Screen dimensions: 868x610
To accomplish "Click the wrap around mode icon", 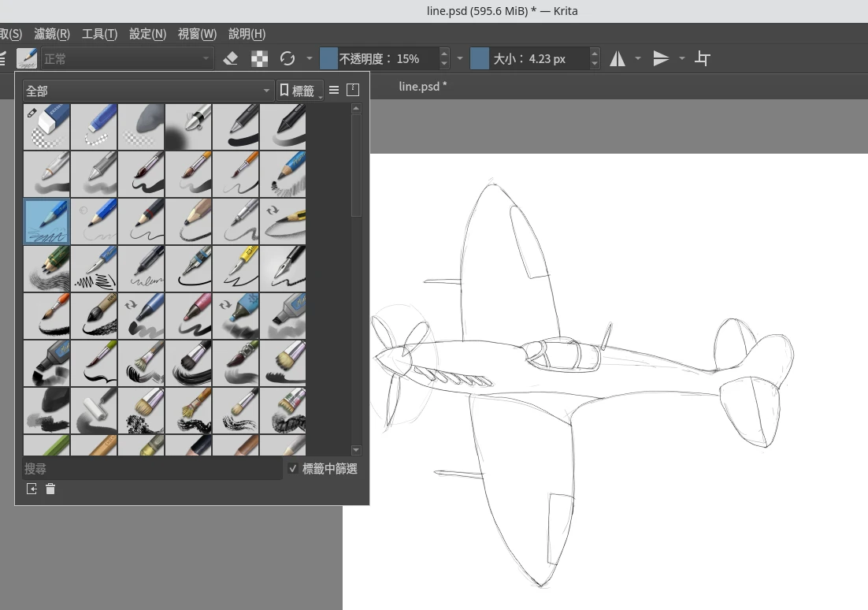I will [x=703, y=58].
